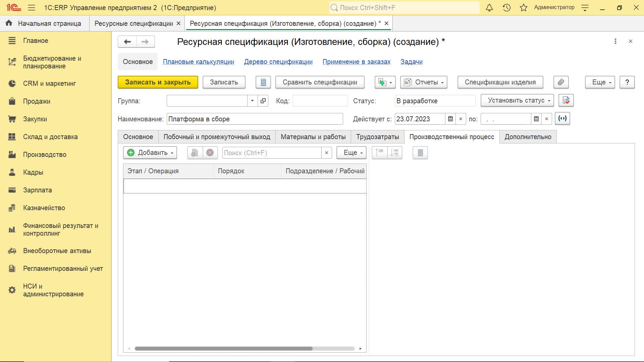Click Записать и закрыть button
This screenshot has width=644, height=362.
[158, 82]
